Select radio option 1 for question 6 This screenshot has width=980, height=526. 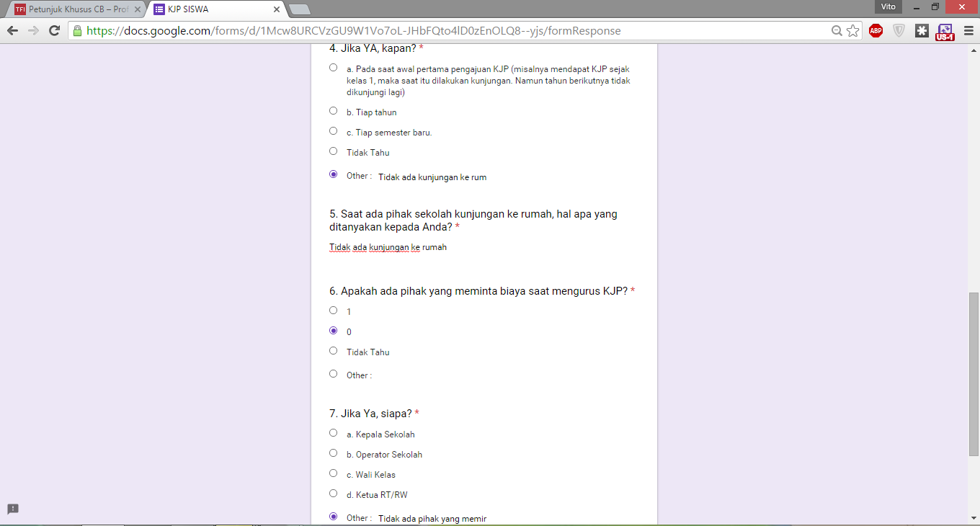point(333,311)
